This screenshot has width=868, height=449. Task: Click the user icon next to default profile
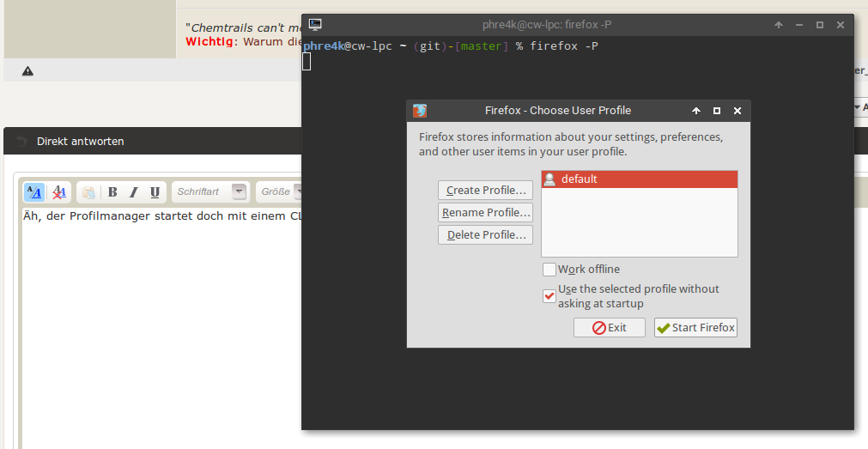(x=549, y=179)
